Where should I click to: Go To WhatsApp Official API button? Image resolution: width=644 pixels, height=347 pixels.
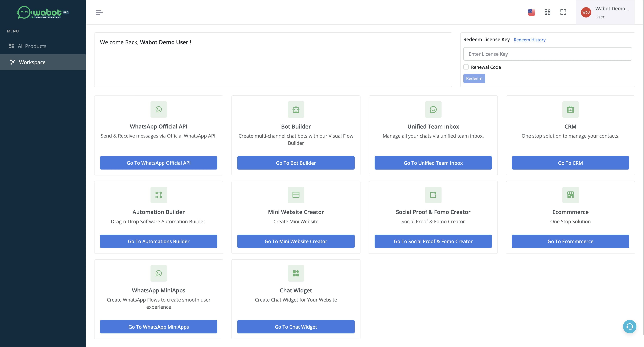tap(158, 163)
